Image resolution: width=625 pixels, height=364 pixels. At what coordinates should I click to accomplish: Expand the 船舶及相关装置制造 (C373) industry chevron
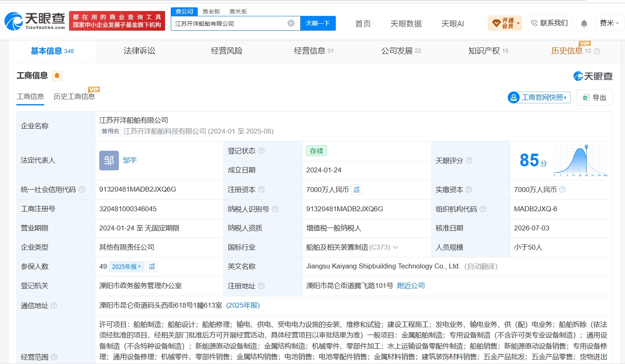(395, 248)
